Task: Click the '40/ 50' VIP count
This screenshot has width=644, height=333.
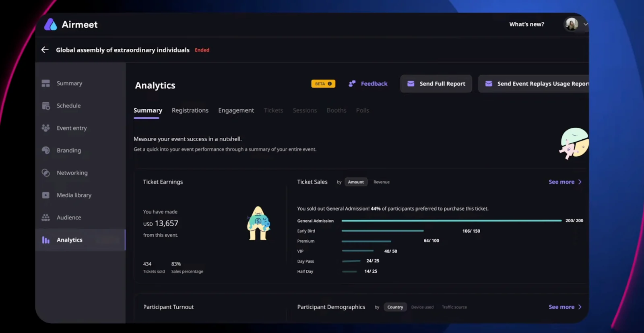Action: coord(390,251)
